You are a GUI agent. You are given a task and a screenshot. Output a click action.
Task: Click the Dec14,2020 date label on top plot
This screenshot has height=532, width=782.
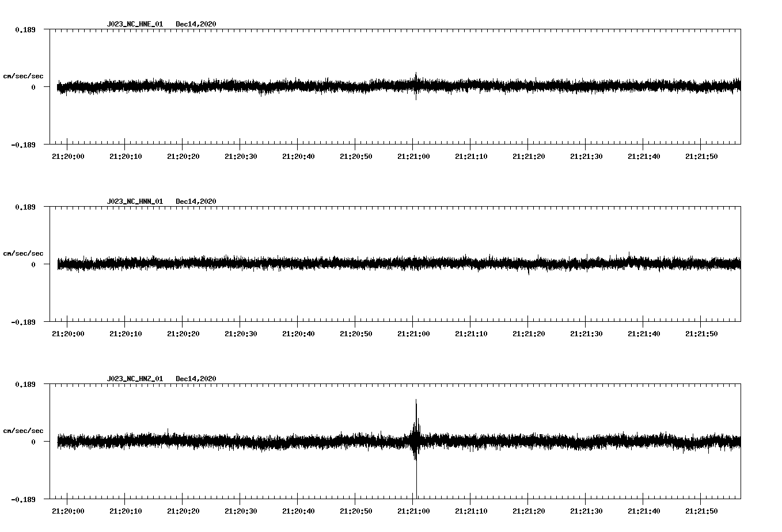coord(196,24)
